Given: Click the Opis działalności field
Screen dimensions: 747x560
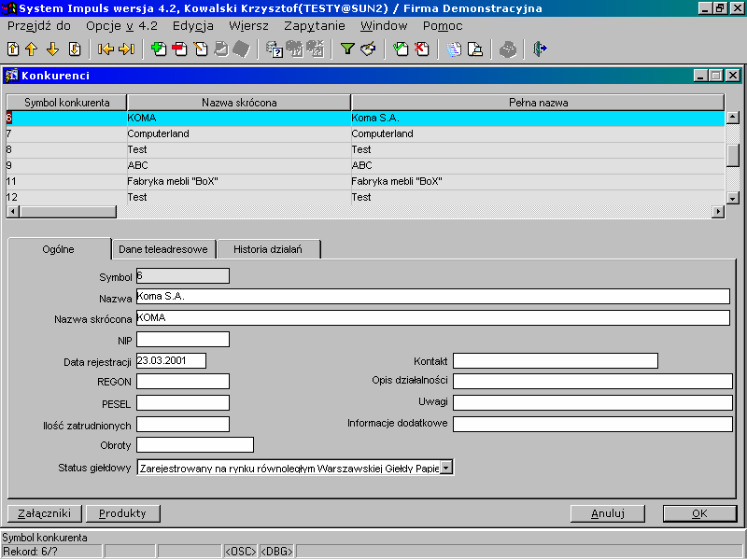Looking at the screenshot, I should pyautogui.click(x=593, y=382).
